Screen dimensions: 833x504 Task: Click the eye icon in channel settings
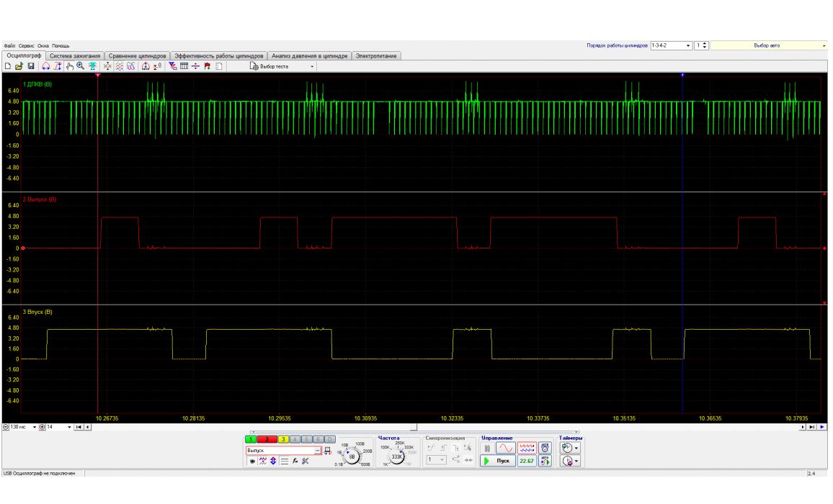(252, 461)
